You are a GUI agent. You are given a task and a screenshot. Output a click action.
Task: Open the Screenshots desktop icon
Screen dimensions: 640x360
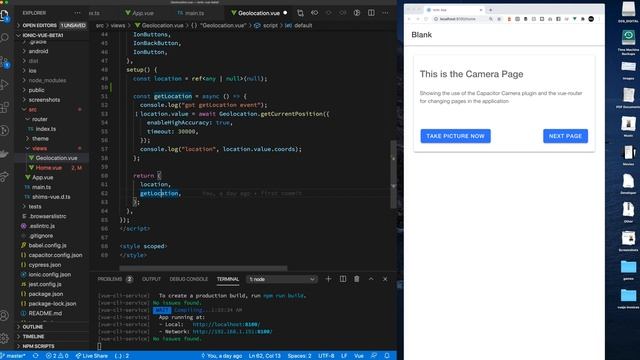pos(628,241)
